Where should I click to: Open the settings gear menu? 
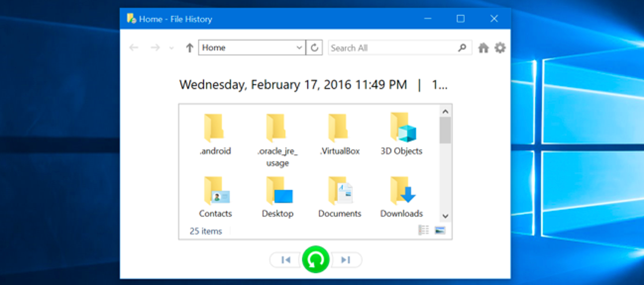pos(500,48)
